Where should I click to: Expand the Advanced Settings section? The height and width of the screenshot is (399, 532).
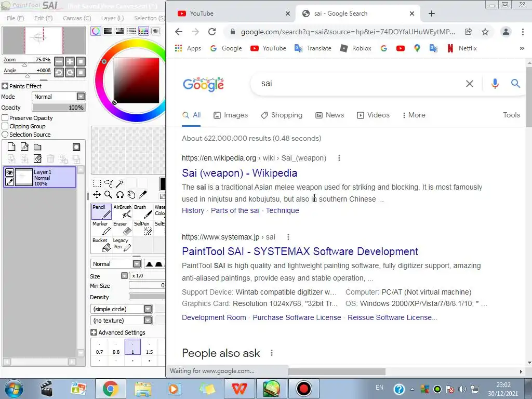pyautogui.click(x=94, y=332)
